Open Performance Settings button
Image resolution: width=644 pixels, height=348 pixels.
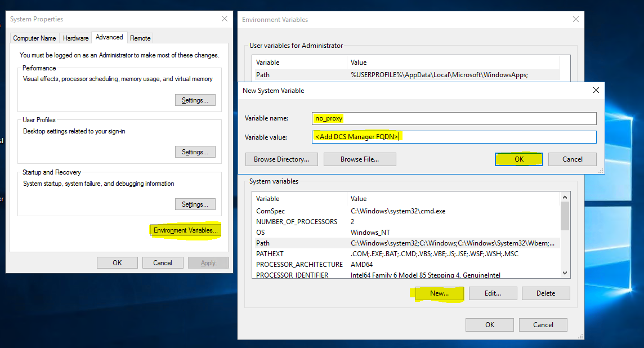[195, 100]
